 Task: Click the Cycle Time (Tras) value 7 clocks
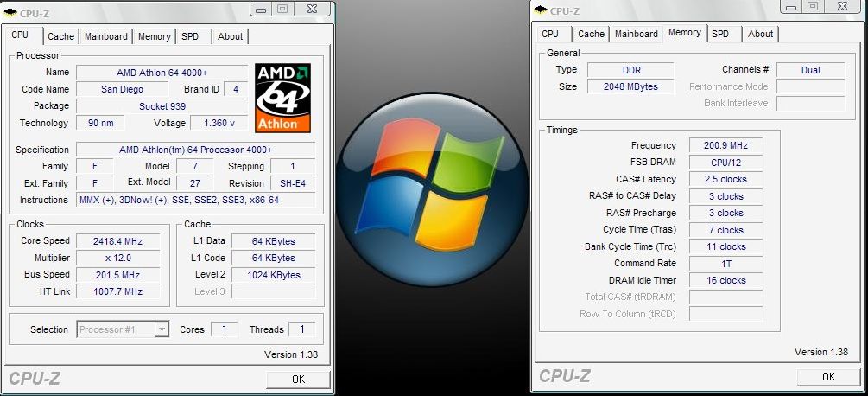725,230
